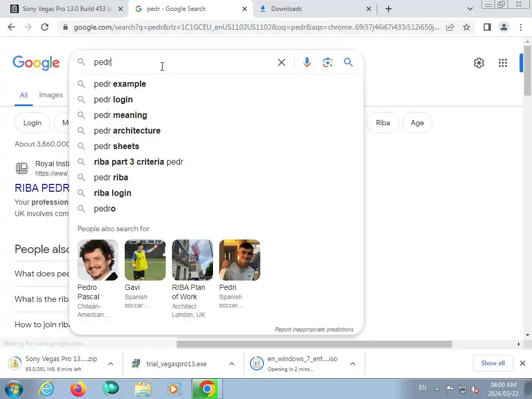Viewport: 532px width, 399px height.
Task: Open the Gavi thumbnail
Action: pos(145,260)
